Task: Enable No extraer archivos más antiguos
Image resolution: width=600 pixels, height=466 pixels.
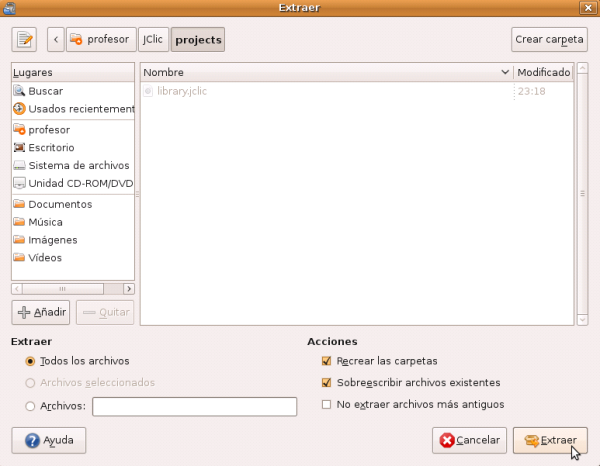Action: tap(326, 405)
